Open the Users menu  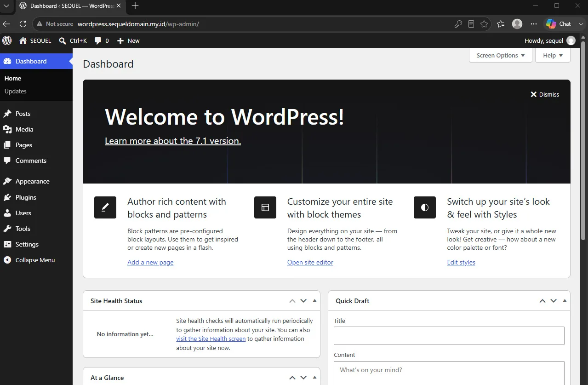pyautogui.click(x=36, y=213)
